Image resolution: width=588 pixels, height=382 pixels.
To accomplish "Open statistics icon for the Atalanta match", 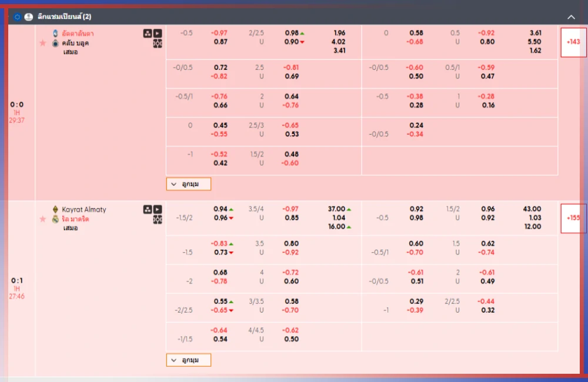I will (148, 33).
